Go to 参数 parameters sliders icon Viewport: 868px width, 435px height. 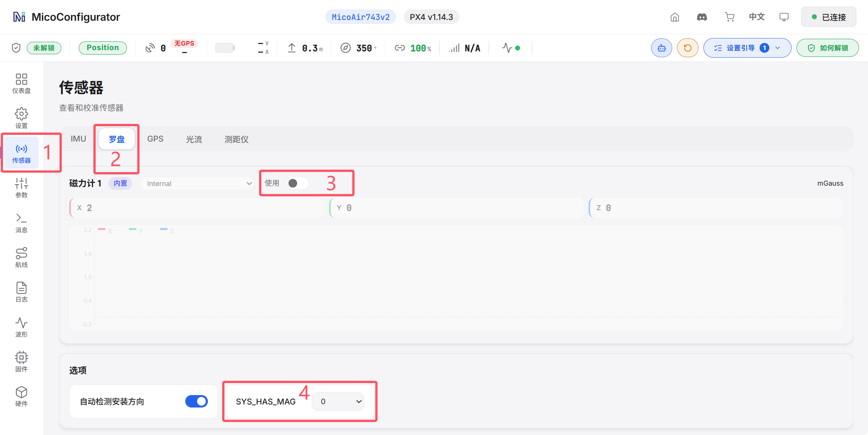point(21,188)
